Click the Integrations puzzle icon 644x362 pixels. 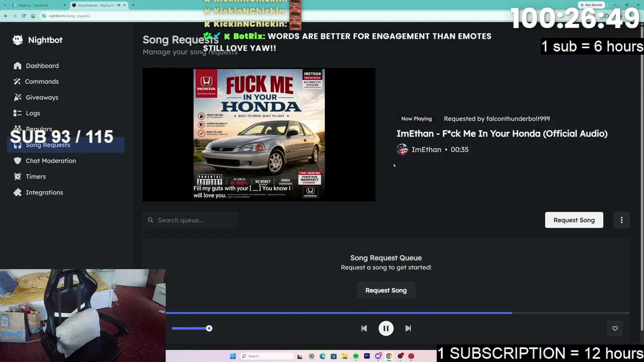(18, 193)
